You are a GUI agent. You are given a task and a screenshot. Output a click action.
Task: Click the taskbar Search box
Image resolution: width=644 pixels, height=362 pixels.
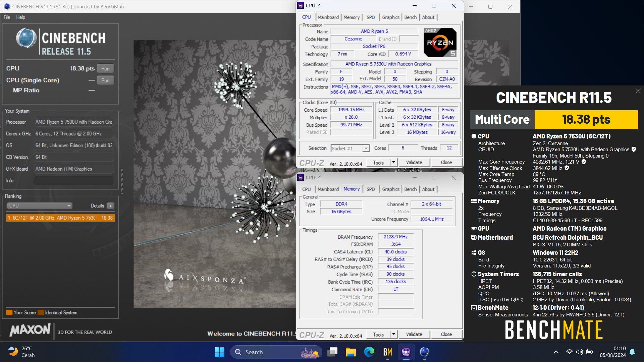click(276, 352)
